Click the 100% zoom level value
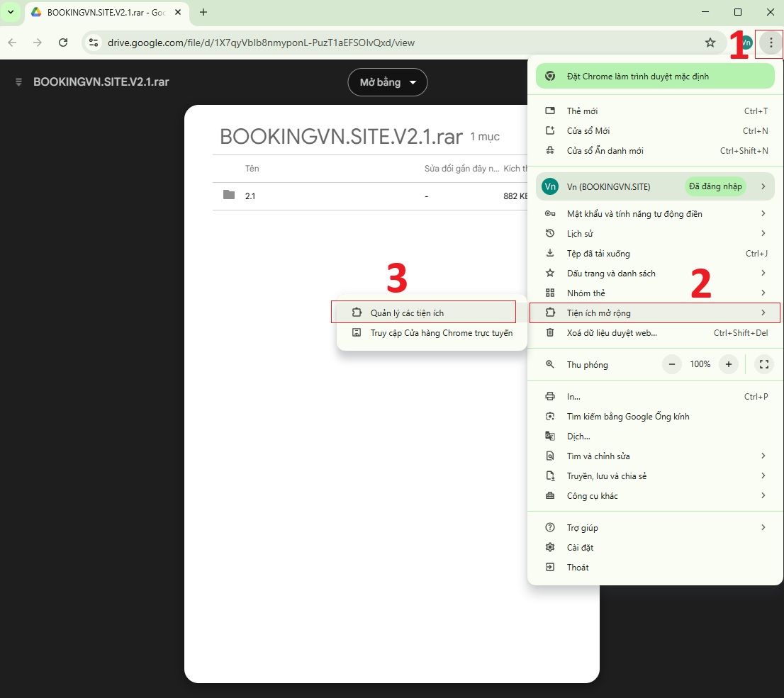784x698 pixels. (x=700, y=364)
